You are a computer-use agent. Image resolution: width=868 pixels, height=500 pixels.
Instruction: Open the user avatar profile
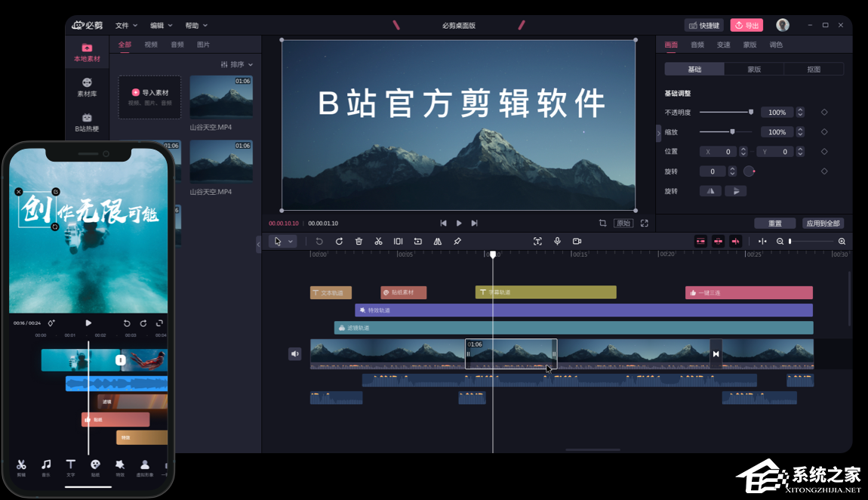(x=783, y=25)
